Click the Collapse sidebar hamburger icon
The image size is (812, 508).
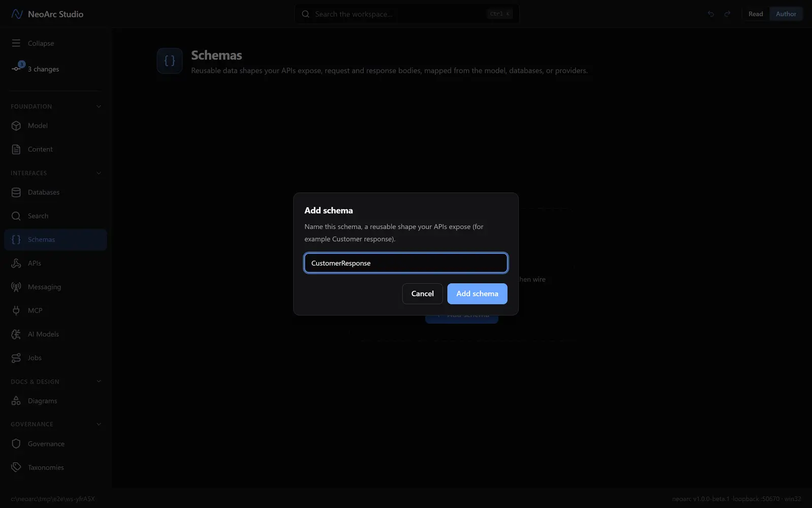coord(16,43)
